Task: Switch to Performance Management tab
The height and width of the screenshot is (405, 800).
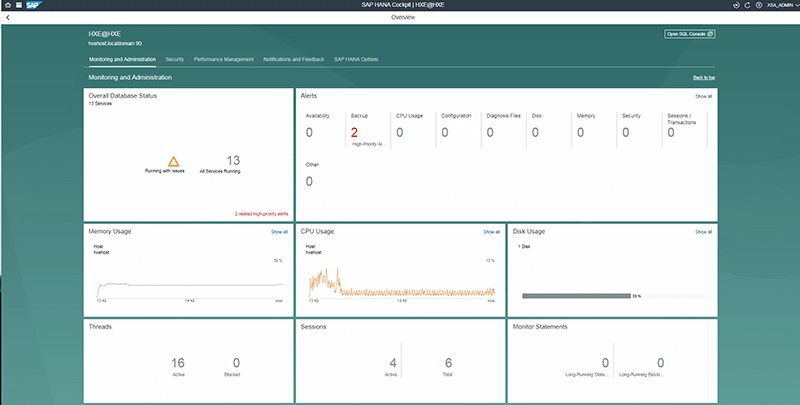Action: [223, 59]
